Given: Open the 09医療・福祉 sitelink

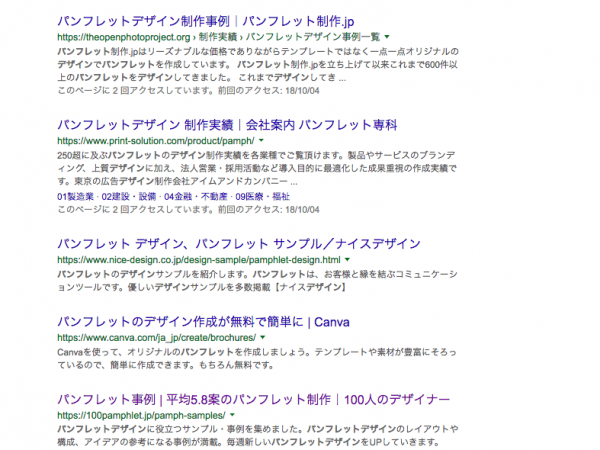Looking at the screenshot, I should coord(262,197).
